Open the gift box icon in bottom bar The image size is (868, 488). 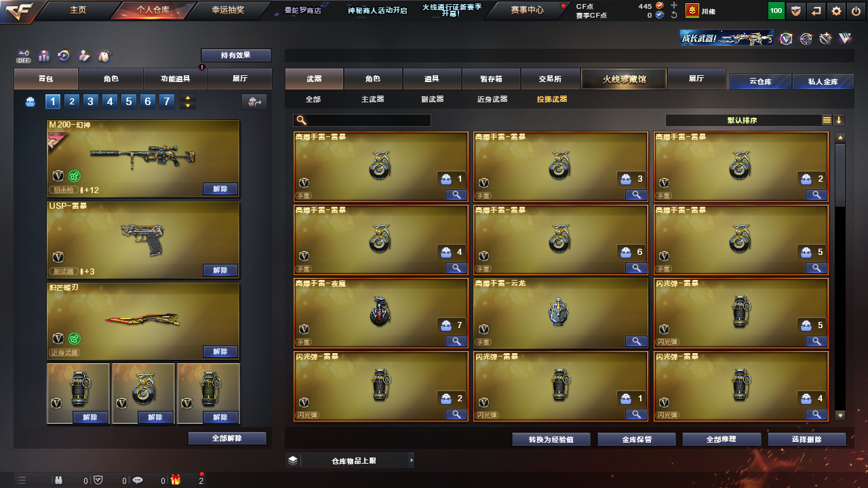[176, 480]
